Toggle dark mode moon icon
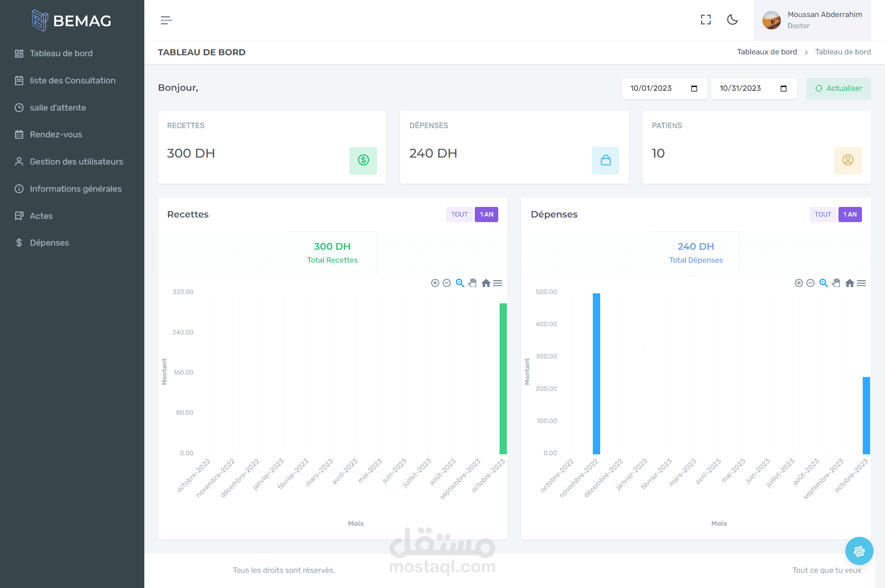885x588 pixels. [732, 20]
